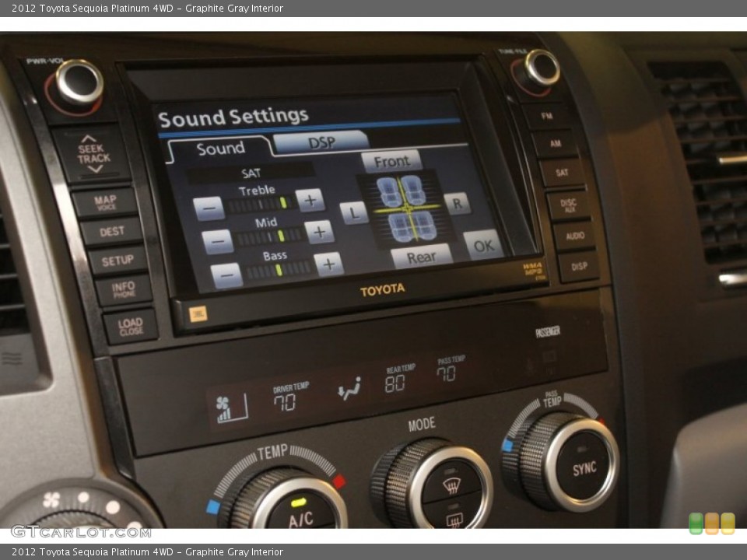Increase Treble with the plus button
747x560 pixels.
click(310, 201)
